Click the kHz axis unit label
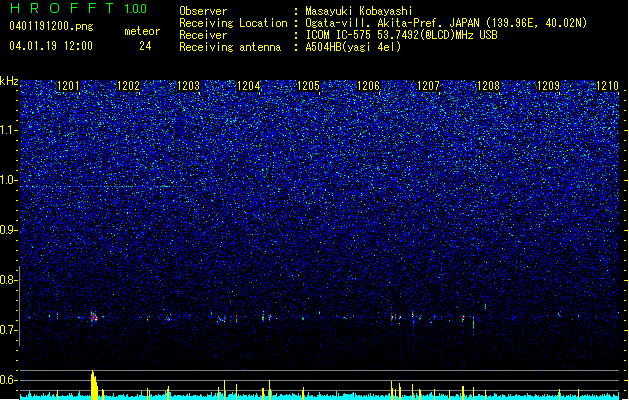Viewport: 629px width, 400px height. (9, 81)
